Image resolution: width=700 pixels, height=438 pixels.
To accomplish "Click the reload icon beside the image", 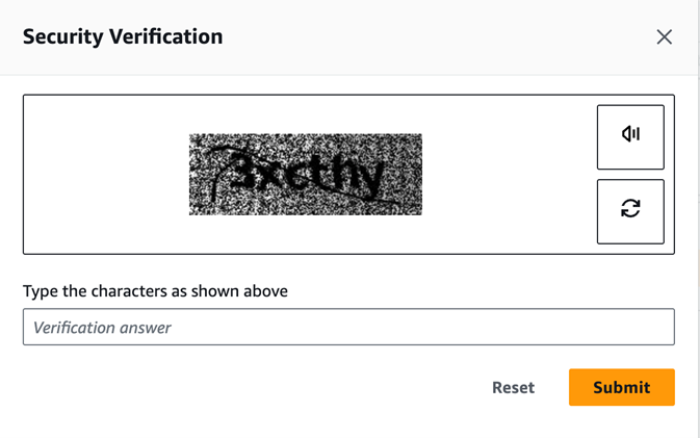I will coord(630,211).
